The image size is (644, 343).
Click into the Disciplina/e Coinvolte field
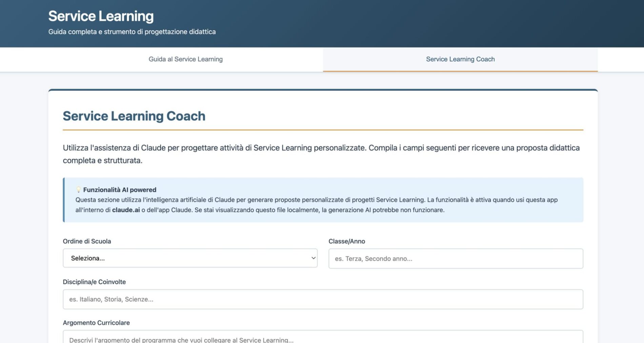point(323,299)
